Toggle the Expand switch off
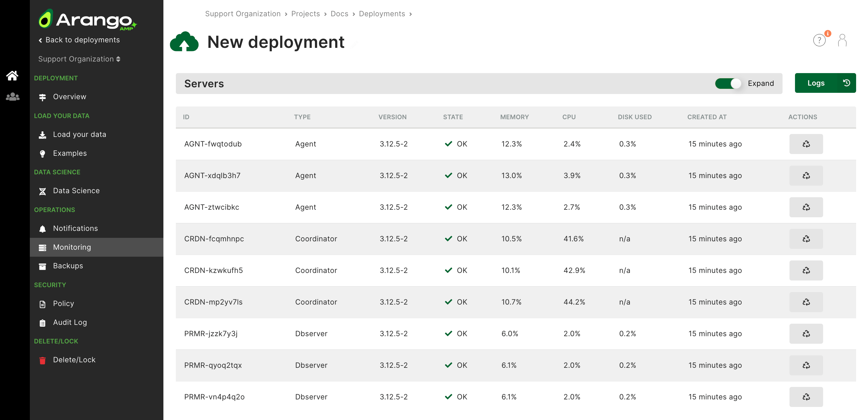Screen dimensions: 868x420 point(728,83)
